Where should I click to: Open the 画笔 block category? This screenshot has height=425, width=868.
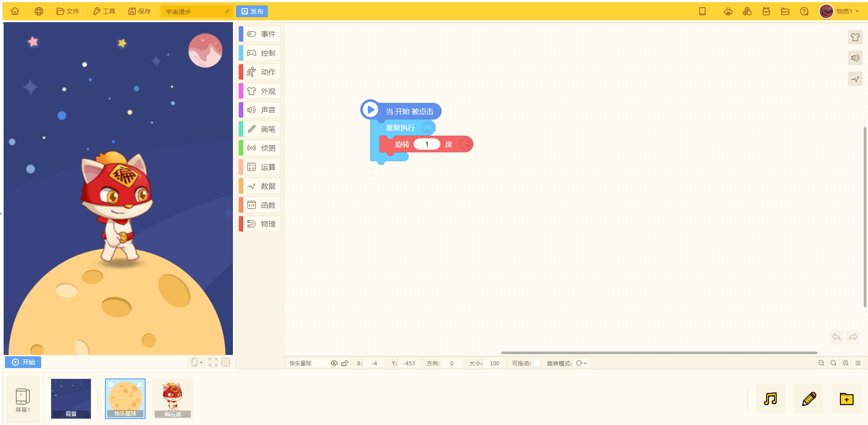[x=260, y=129]
